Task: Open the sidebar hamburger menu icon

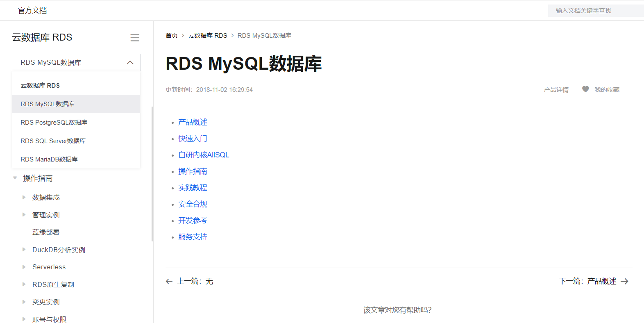Action: tap(135, 38)
